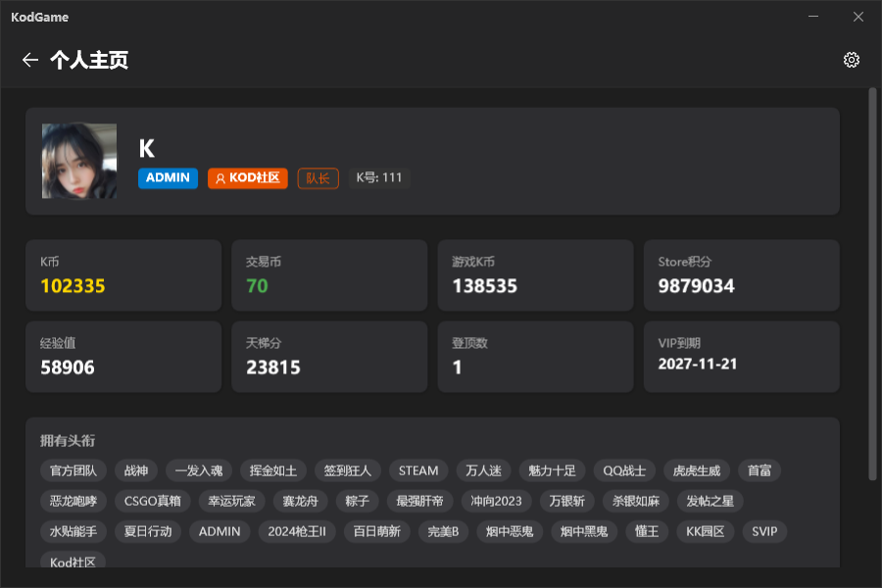
Task: Click the K号: 111 label
Action: pos(379,178)
